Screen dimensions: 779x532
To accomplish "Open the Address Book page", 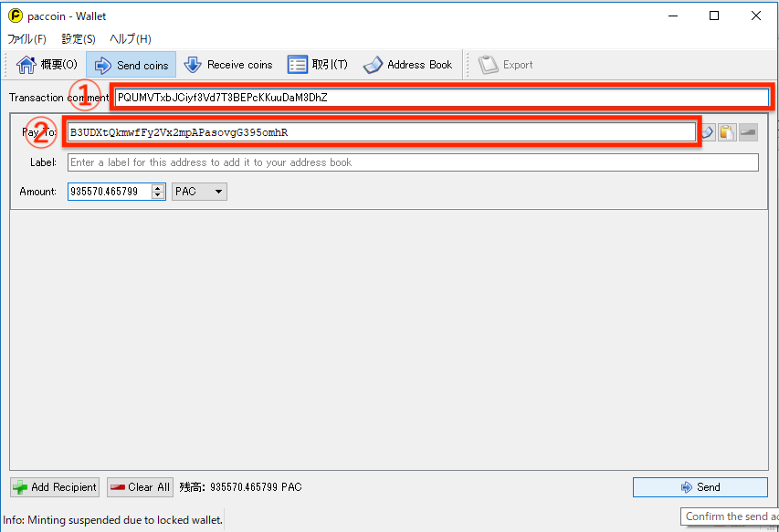I will coord(407,65).
